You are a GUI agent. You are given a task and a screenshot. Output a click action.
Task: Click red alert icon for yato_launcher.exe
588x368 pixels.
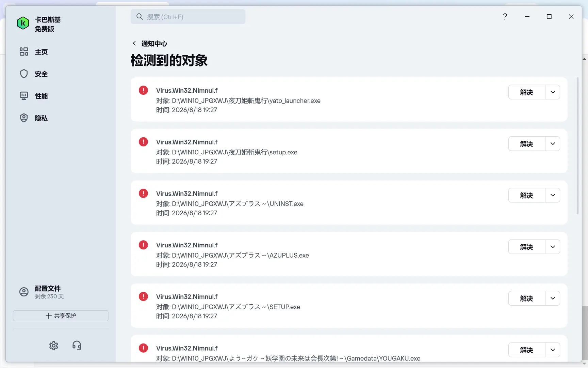click(143, 90)
